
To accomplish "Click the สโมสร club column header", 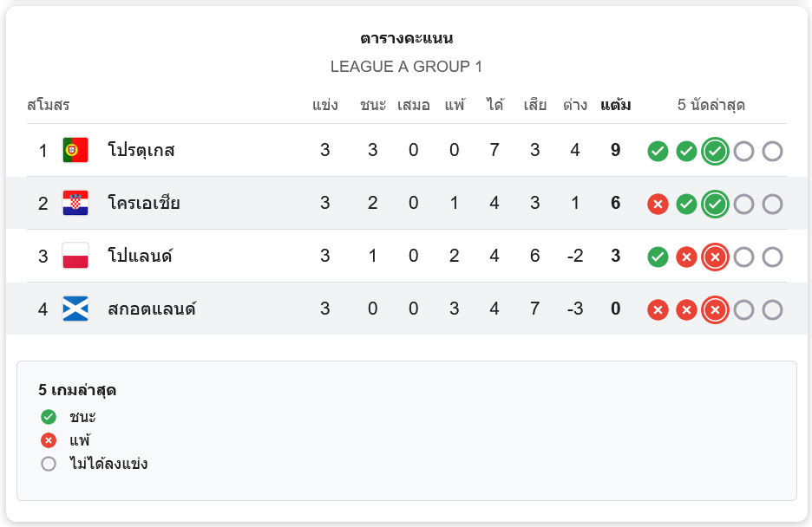I will tap(49, 106).
